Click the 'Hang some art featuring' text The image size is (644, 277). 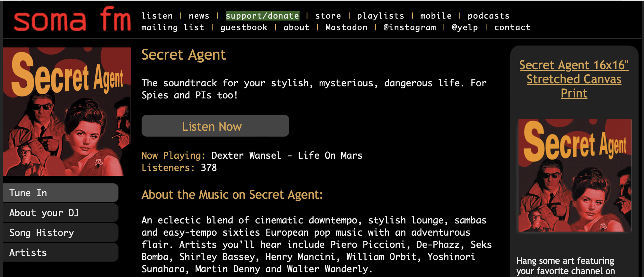pos(565,261)
